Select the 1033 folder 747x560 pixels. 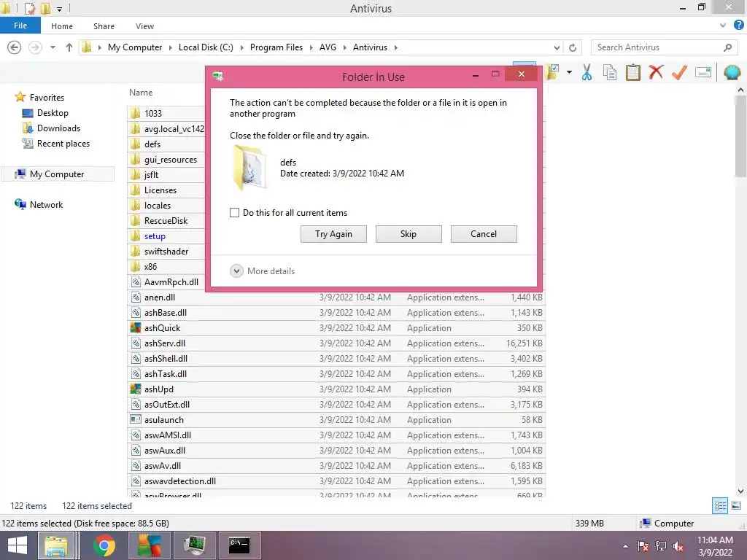pyautogui.click(x=153, y=113)
